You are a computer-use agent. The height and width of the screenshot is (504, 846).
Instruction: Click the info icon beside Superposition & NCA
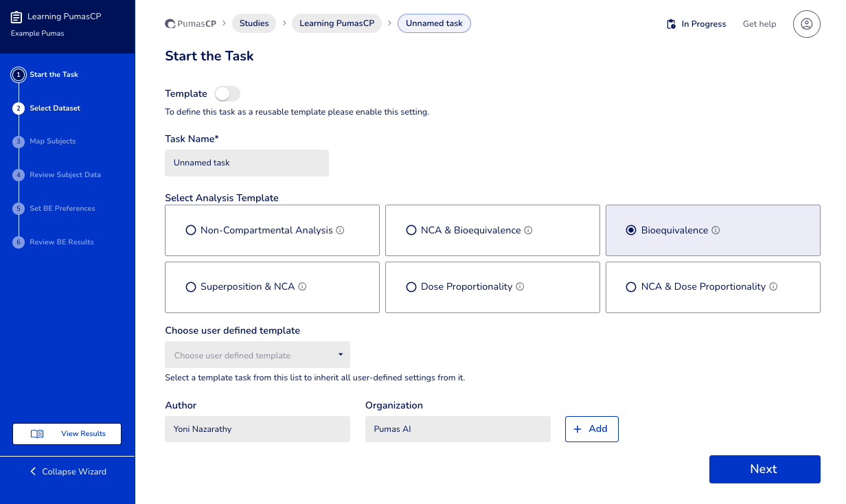coord(302,287)
